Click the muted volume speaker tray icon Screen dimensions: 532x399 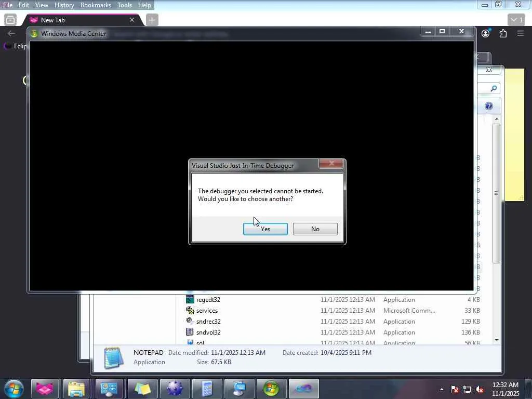coord(480,389)
